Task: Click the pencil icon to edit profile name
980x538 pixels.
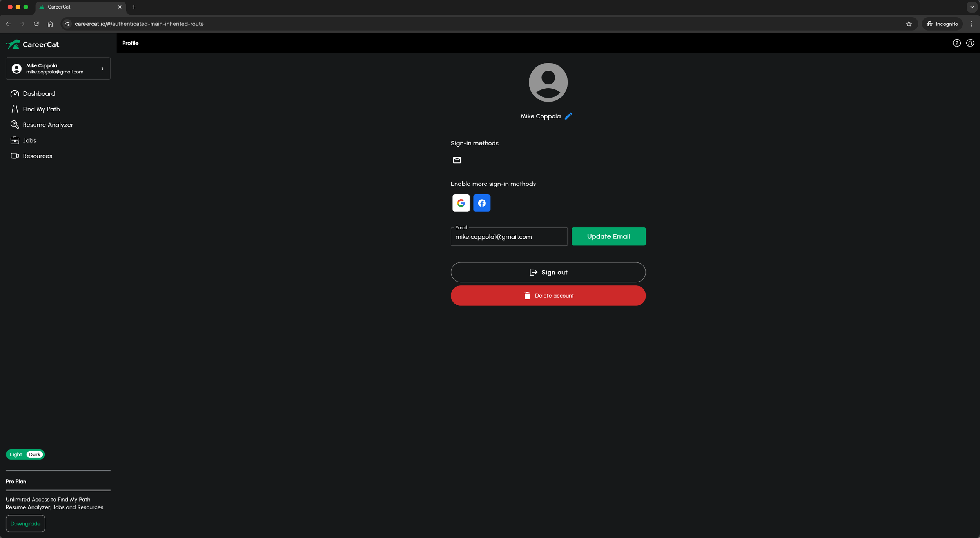Action: (568, 116)
